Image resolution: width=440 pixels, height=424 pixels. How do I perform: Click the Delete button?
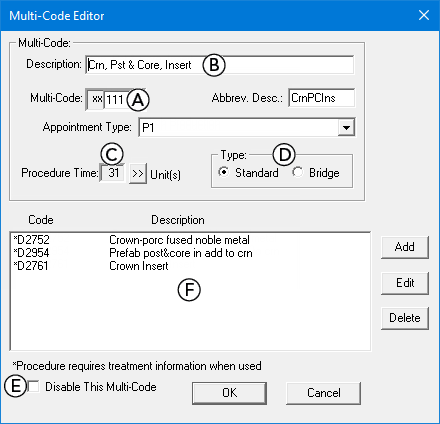click(405, 318)
